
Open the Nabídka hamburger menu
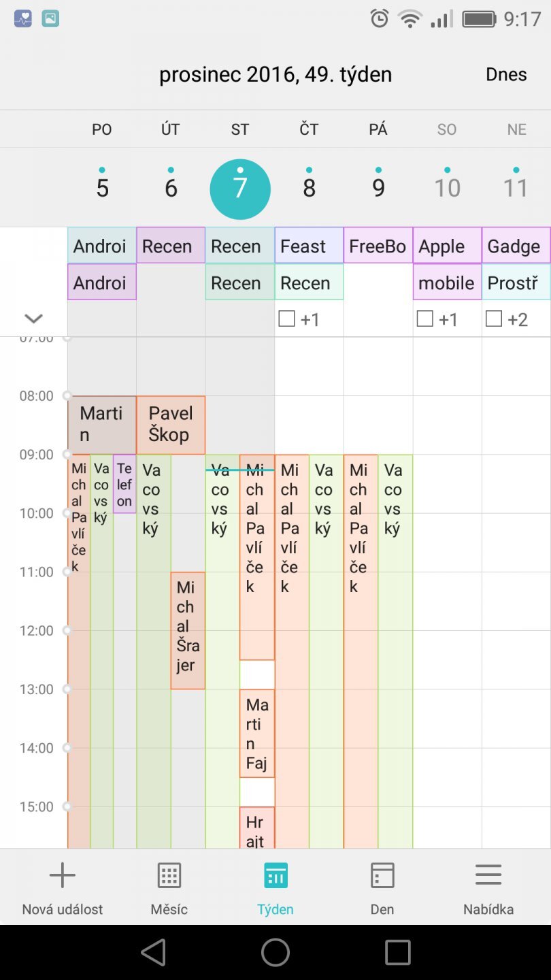(x=488, y=875)
